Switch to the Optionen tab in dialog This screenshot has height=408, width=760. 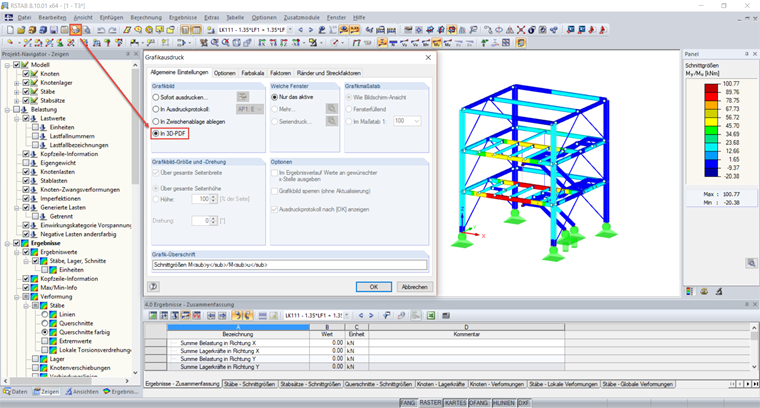tap(225, 73)
